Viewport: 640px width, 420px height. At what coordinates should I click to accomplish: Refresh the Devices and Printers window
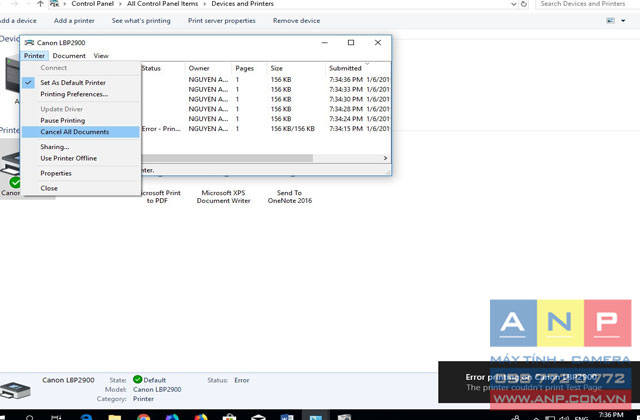524,4
